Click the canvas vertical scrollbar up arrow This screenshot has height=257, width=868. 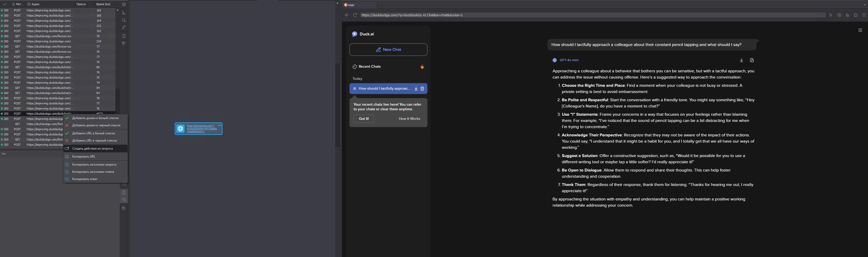[x=337, y=3]
